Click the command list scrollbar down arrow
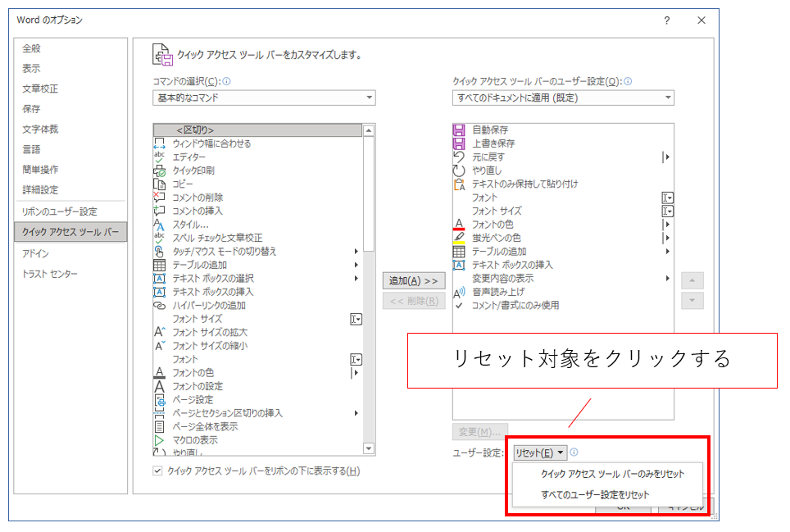The image size is (790, 532). [369, 448]
